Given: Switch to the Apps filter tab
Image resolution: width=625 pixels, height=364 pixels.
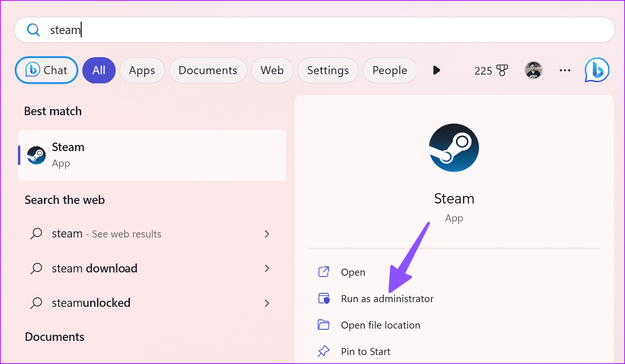Looking at the screenshot, I should (142, 70).
